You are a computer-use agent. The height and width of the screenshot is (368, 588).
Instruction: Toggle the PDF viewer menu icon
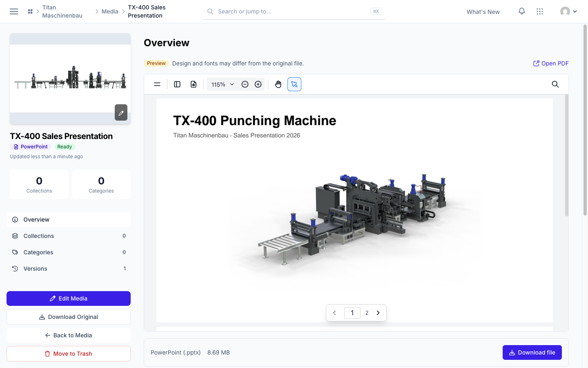(x=157, y=84)
